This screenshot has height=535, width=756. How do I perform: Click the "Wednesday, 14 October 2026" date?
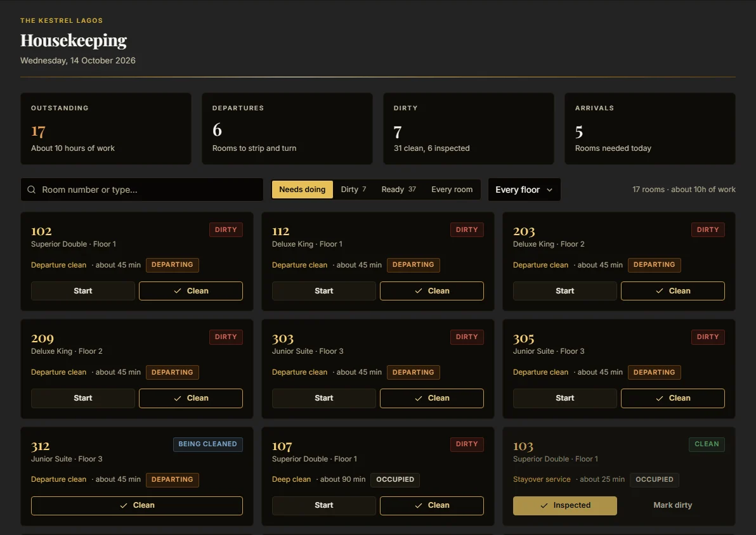point(77,61)
